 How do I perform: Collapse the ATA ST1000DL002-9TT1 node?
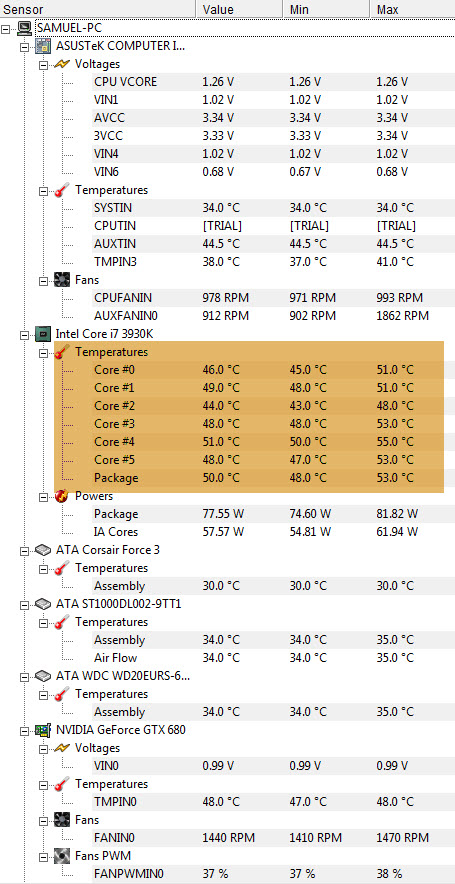point(24,604)
